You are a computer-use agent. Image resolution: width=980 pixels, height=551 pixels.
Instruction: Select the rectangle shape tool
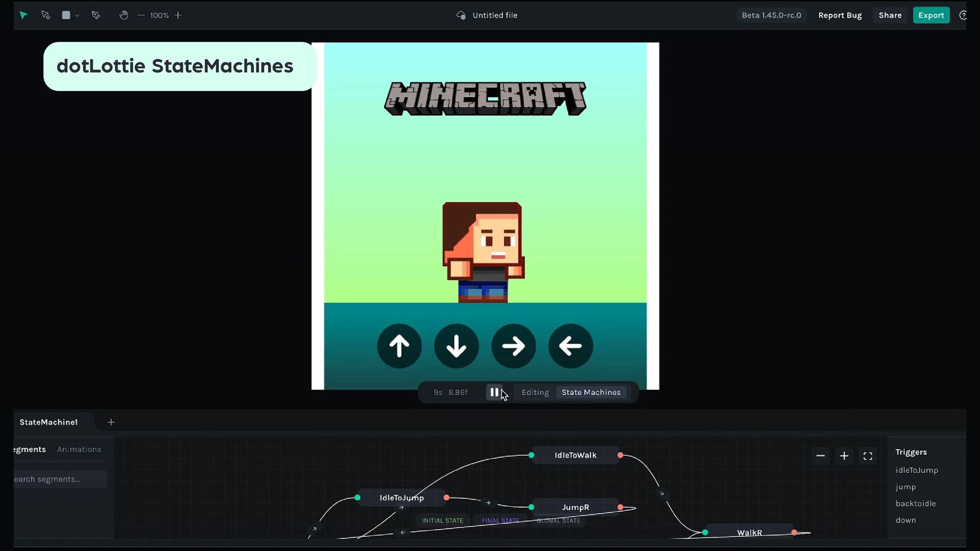66,15
